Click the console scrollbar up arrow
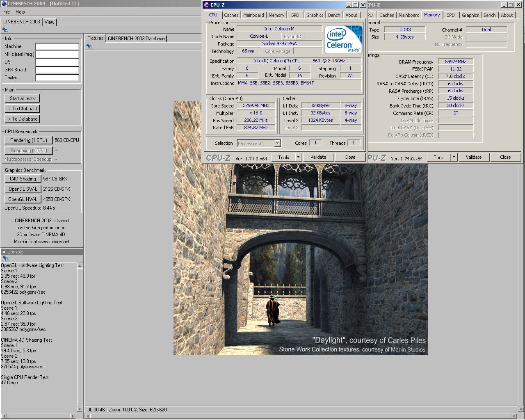The height and width of the screenshot is (420, 525). (x=80, y=266)
